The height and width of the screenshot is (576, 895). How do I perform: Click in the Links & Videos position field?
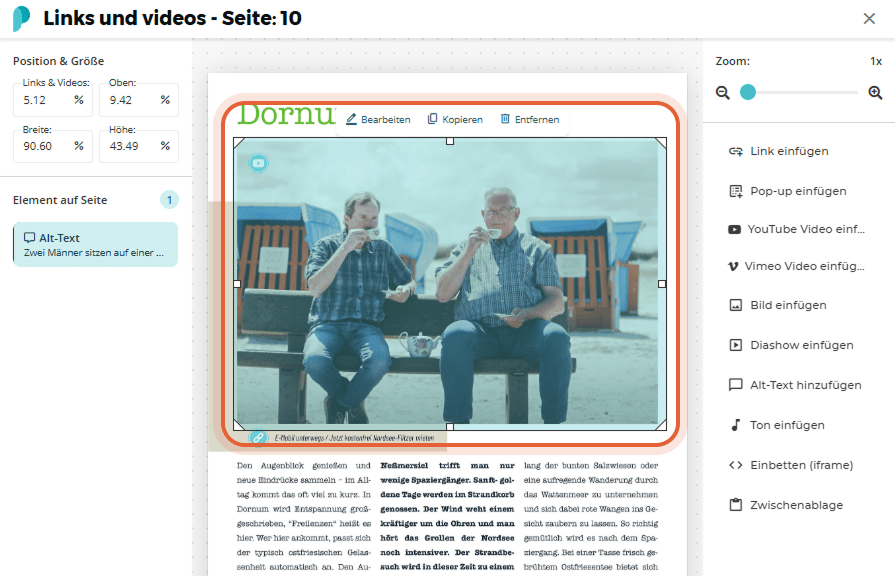[x=53, y=100]
